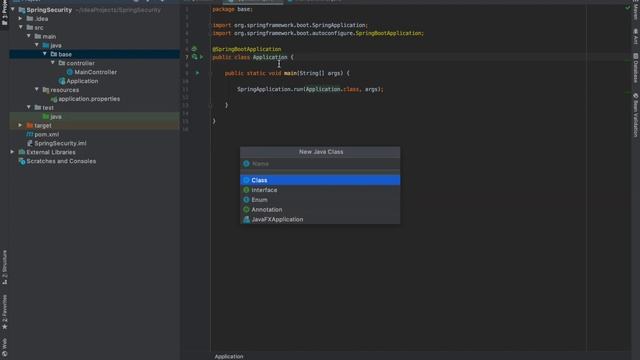This screenshot has height=360, width=640.
Task: Select Class in New Java Class popup
Action: coord(320,180)
